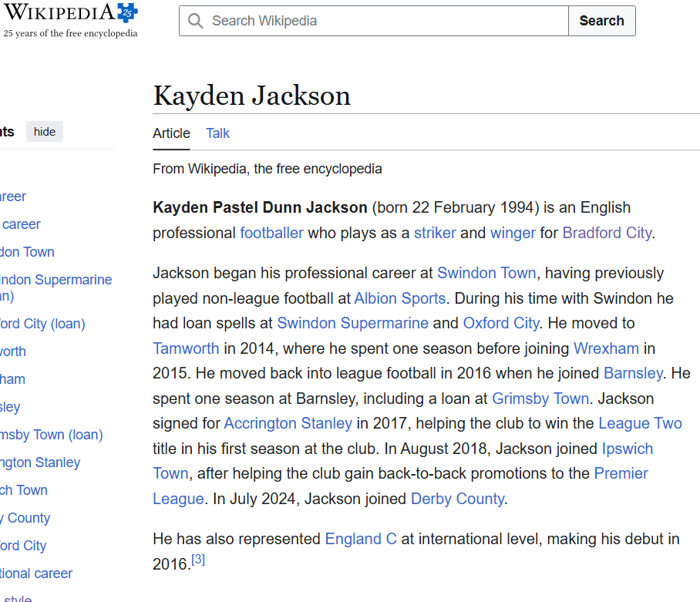The width and height of the screenshot is (700, 602).
Task: Open the Barnsley link
Action: [633, 373]
